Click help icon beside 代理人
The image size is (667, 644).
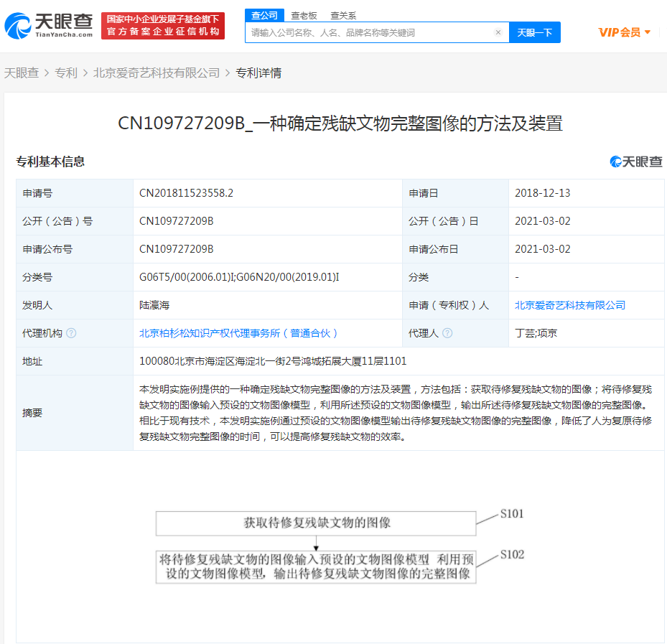point(447,333)
